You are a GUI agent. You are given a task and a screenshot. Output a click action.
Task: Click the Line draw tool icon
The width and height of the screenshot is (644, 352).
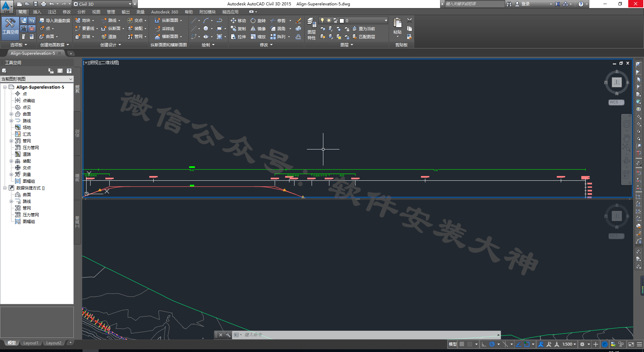[194, 20]
